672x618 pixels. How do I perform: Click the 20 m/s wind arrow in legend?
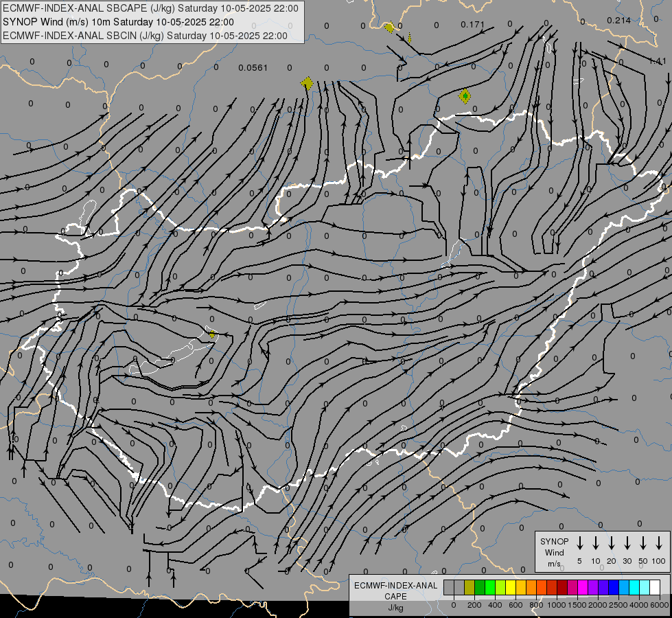pos(612,543)
